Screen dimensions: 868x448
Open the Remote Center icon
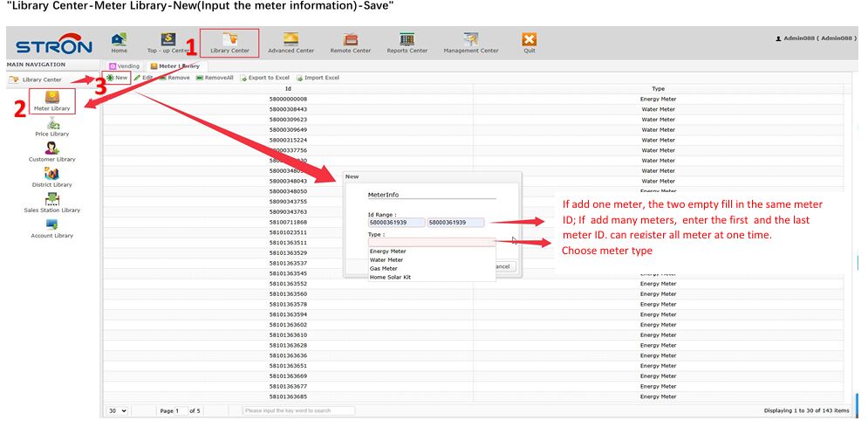350,42
